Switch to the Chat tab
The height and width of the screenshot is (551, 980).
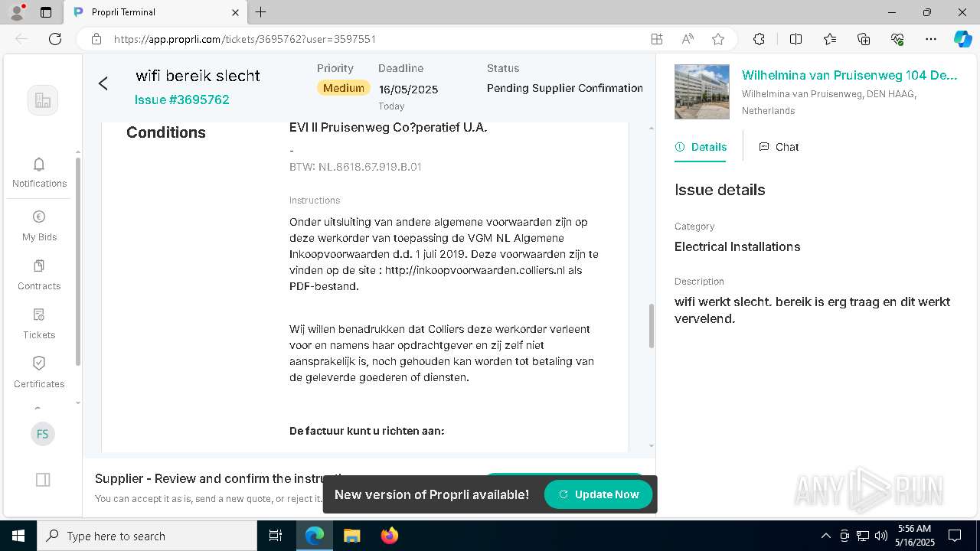pyautogui.click(x=779, y=147)
